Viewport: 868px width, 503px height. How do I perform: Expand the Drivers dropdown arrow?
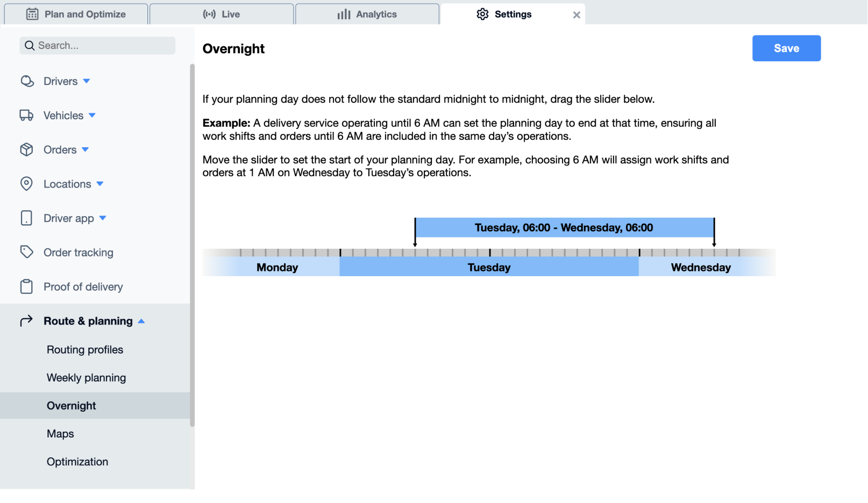(87, 81)
